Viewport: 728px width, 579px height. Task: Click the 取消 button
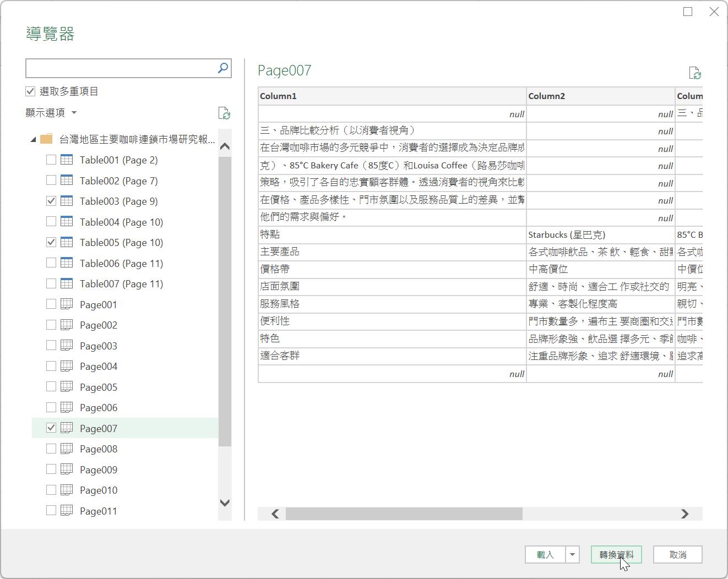point(677,555)
